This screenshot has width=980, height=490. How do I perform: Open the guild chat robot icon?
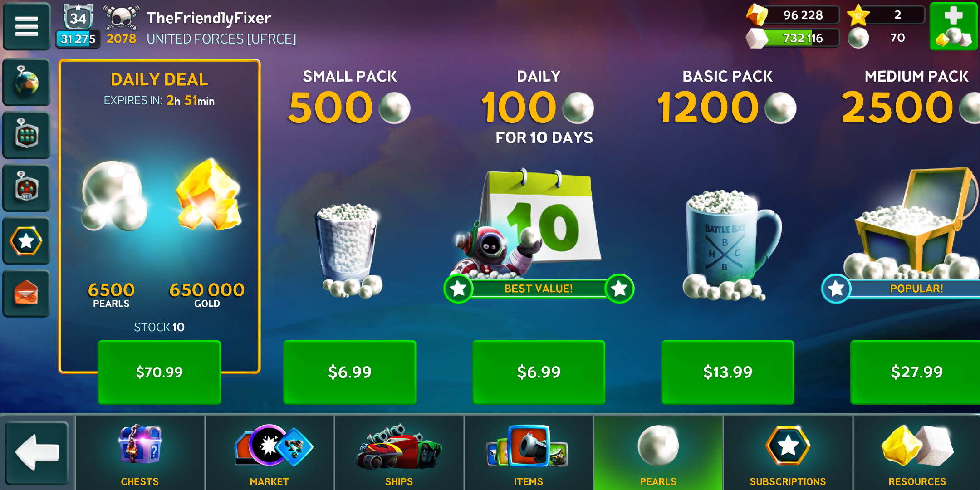point(26,135)
